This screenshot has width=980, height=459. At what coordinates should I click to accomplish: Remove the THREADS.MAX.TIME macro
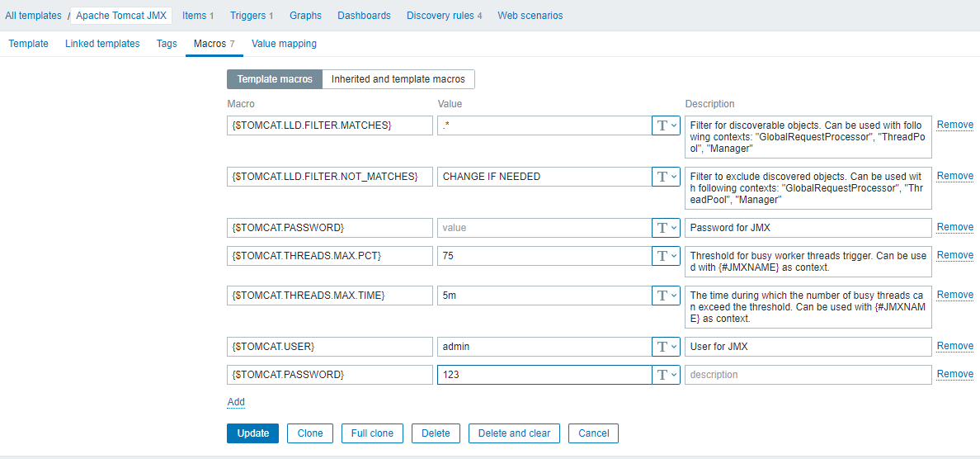954,295
